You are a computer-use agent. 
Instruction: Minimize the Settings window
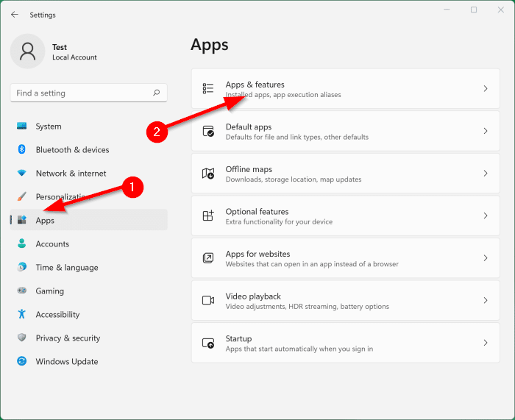pos(447,10)
